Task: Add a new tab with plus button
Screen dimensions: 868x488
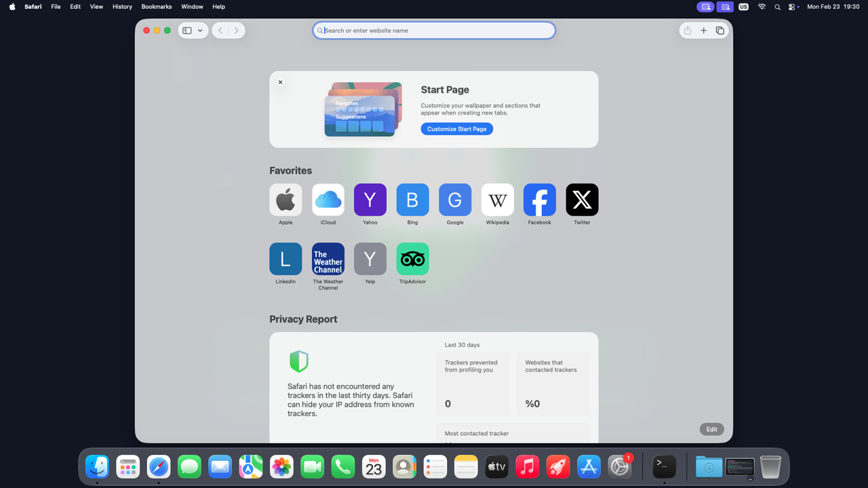Action: click(703, 30)
